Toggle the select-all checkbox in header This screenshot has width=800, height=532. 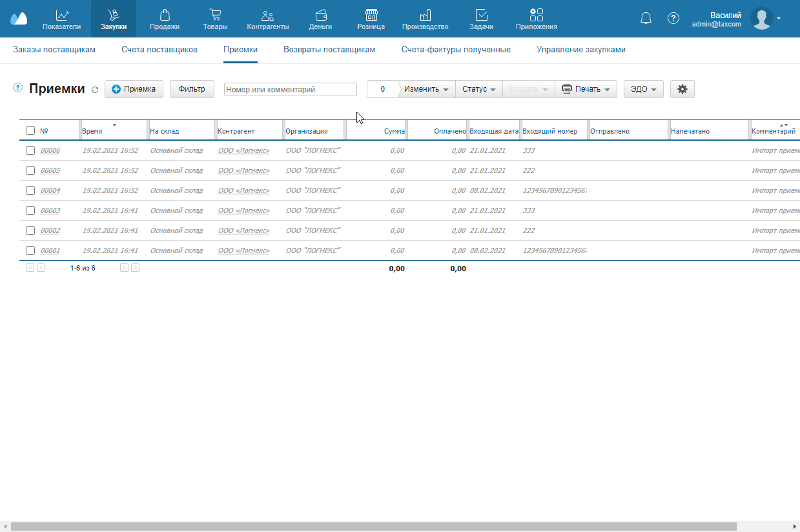click(x=30, y=130)
